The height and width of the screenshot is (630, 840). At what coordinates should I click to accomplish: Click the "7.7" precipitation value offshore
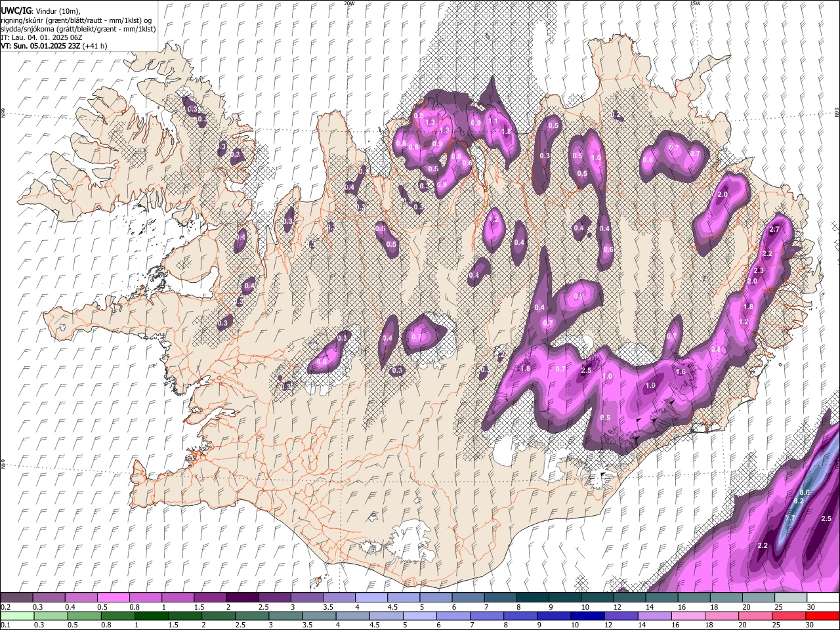(790, 518)
